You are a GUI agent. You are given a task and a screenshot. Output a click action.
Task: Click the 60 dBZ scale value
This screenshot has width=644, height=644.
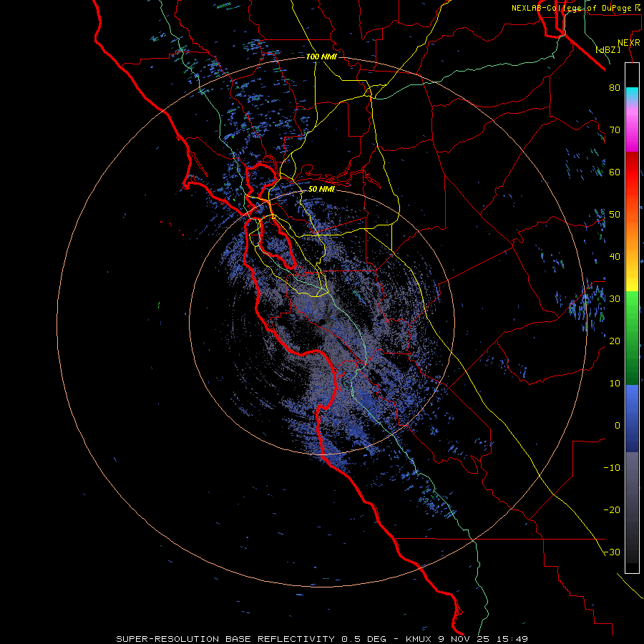[x=615, y=172]
